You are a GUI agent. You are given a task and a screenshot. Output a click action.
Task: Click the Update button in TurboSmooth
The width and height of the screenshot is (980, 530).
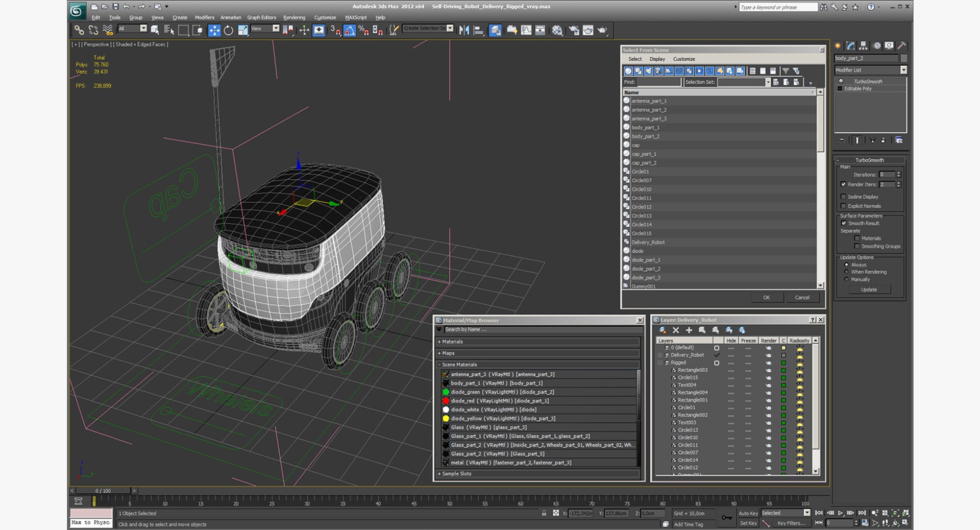point(869,290)
